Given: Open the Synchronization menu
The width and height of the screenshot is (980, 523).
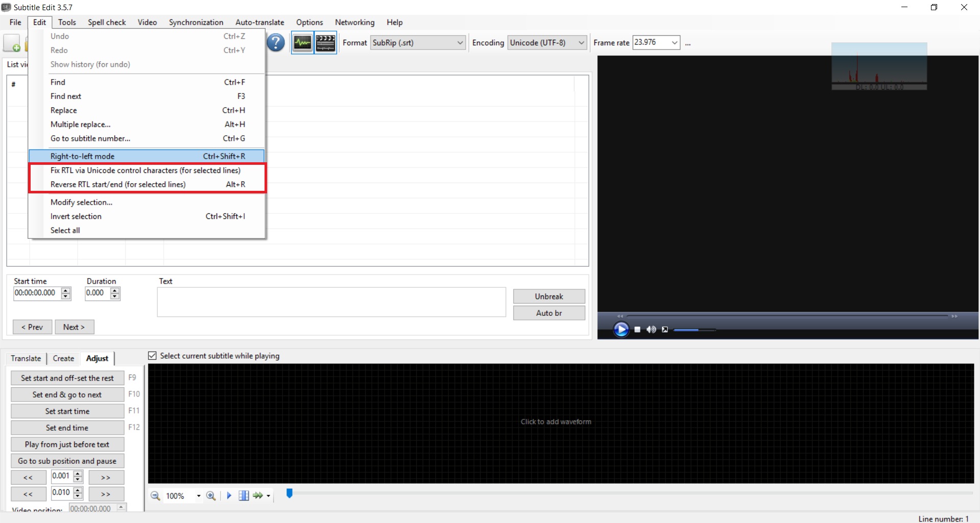Looking at the screenshot, I should click(196, 22).
